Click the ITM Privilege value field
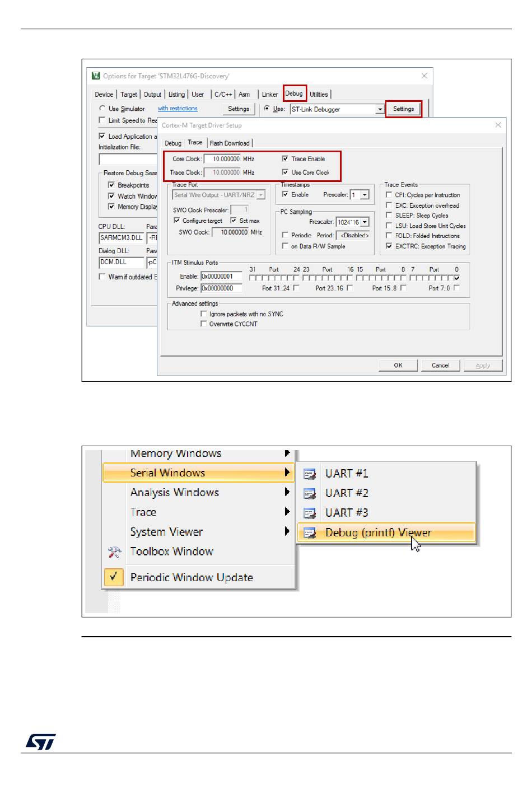 click(x=221, y=288)
